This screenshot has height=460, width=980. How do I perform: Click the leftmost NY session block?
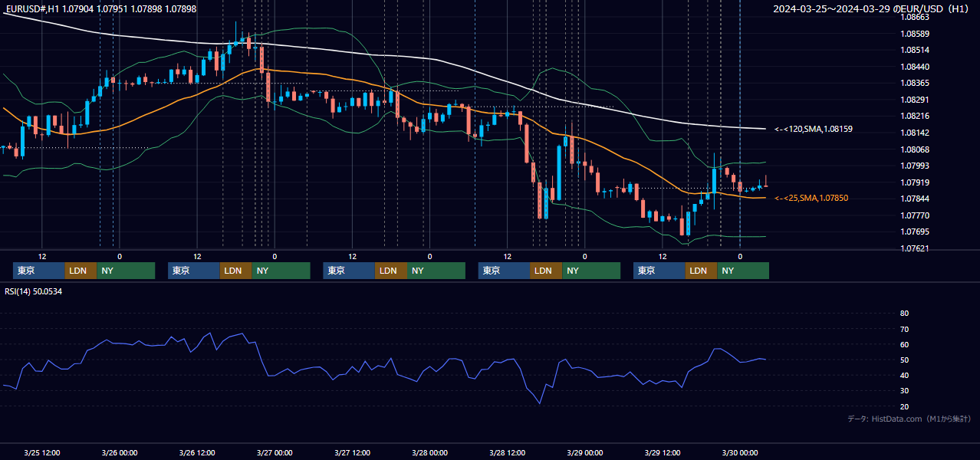coord(126,271)
